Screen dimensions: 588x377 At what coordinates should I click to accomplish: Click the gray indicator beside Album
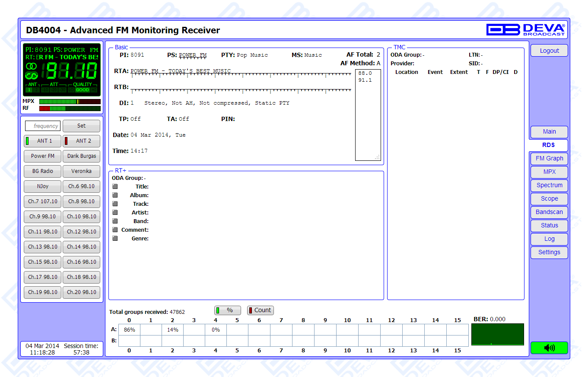tap(115, 195)
